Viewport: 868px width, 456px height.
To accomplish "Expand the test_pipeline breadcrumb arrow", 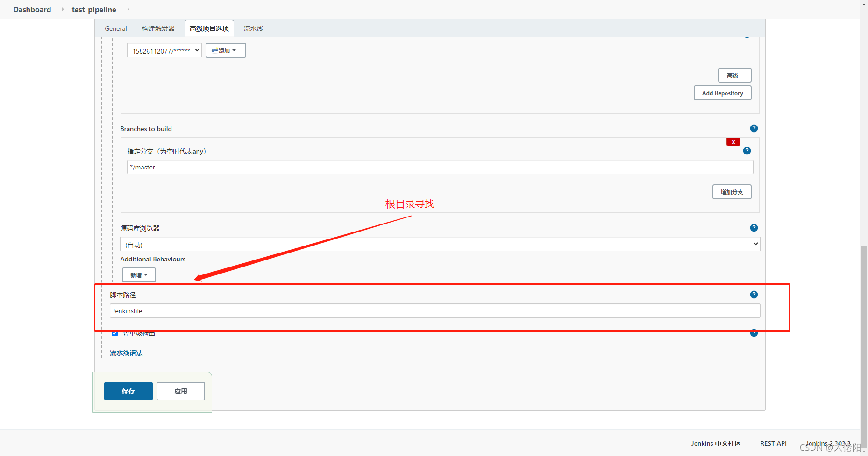I will tap(128, 9).
